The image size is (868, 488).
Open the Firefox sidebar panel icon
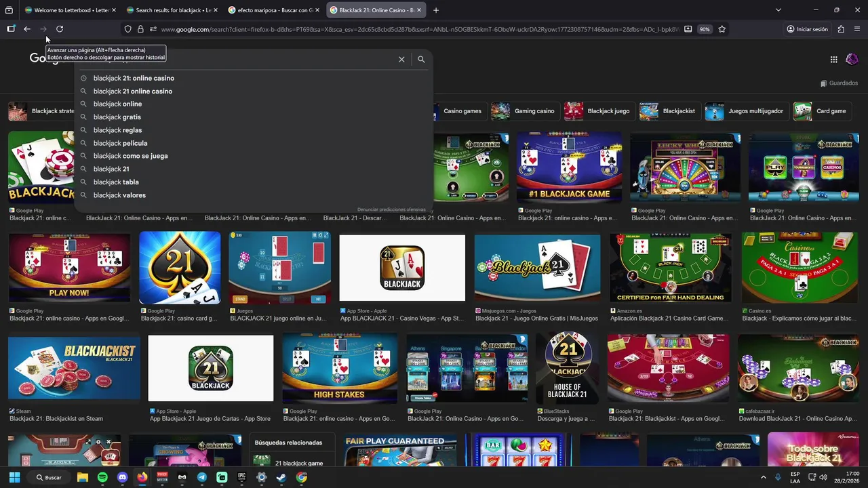[11, 29]
